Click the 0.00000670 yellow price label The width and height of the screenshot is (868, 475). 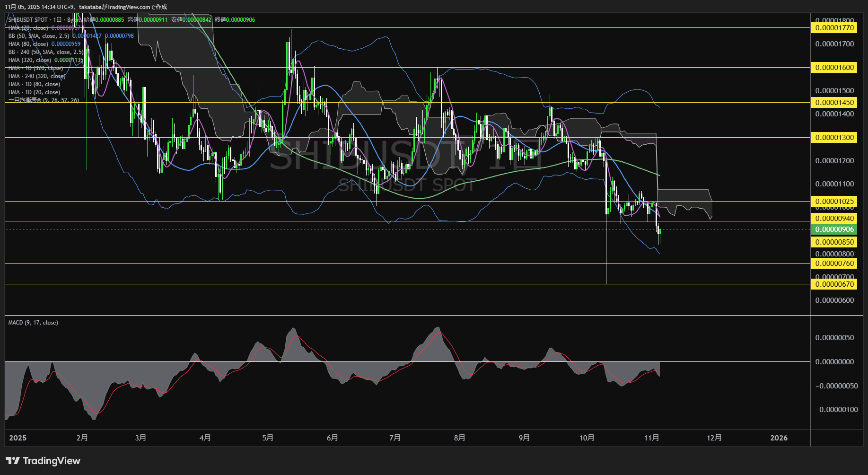pyautogui.click(x=834, y=284)
